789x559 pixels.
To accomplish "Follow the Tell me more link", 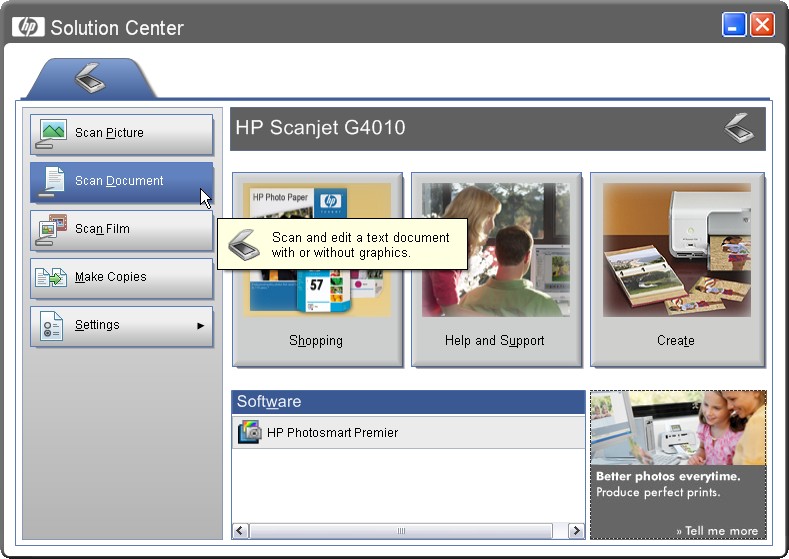I will click(717, 531).
